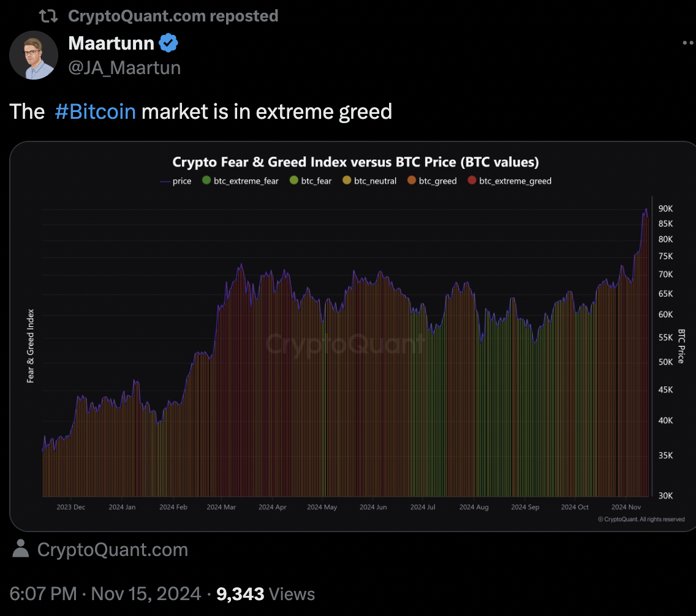Open Maartunn's profile avatar
Viewport: 696px width, 616px height.
34,55
